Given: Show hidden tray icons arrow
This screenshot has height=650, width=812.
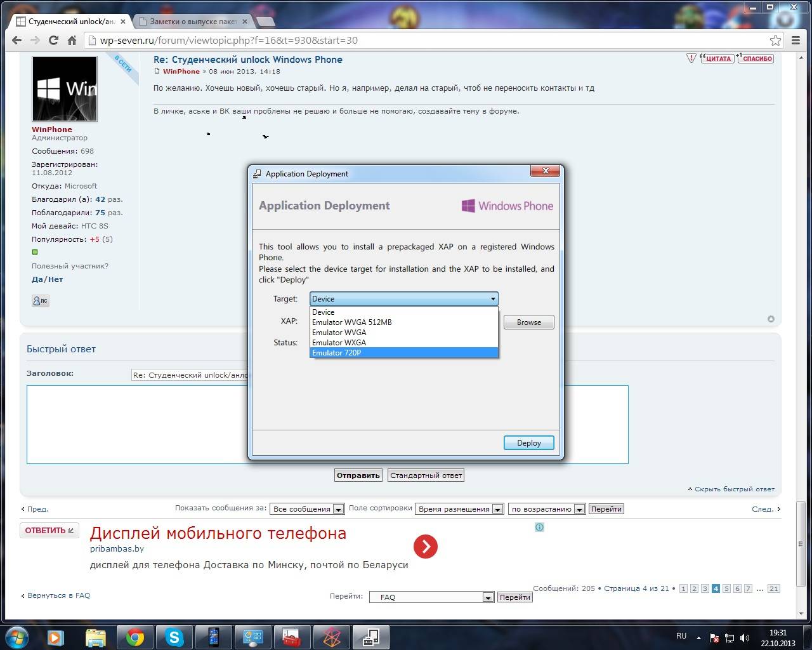Looking at the screenshot, I should [x=699, y=637].
